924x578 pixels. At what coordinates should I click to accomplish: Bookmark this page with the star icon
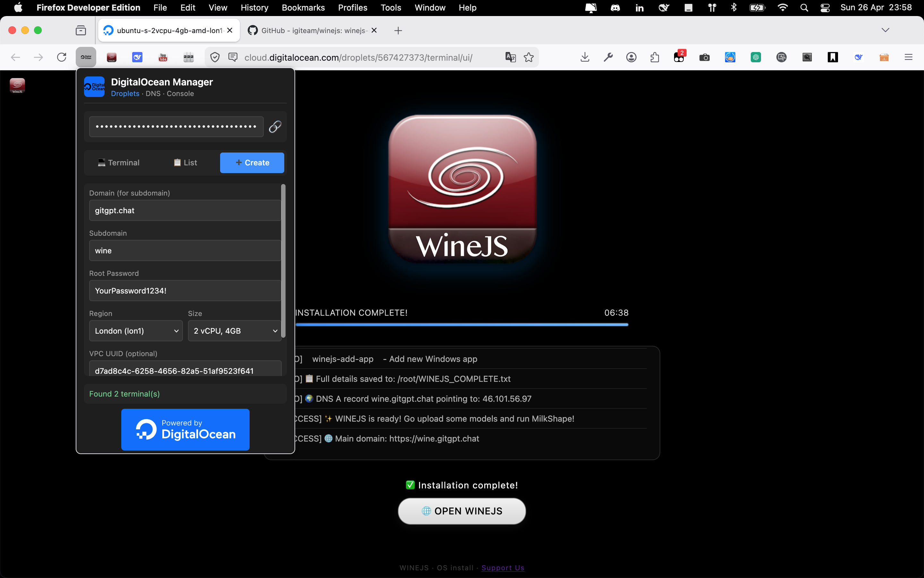pyautogui.click(x=529, y=57)
